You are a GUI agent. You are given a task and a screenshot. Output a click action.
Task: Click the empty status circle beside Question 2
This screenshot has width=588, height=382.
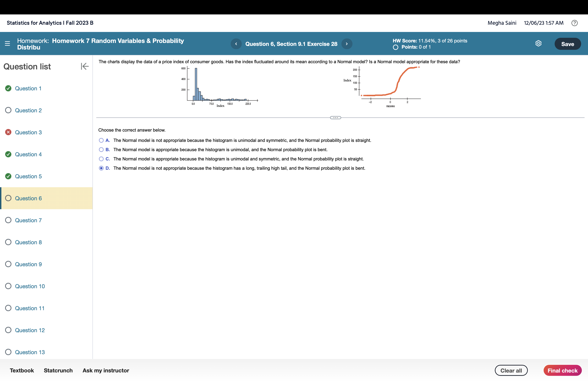click(x=8, y=110)
